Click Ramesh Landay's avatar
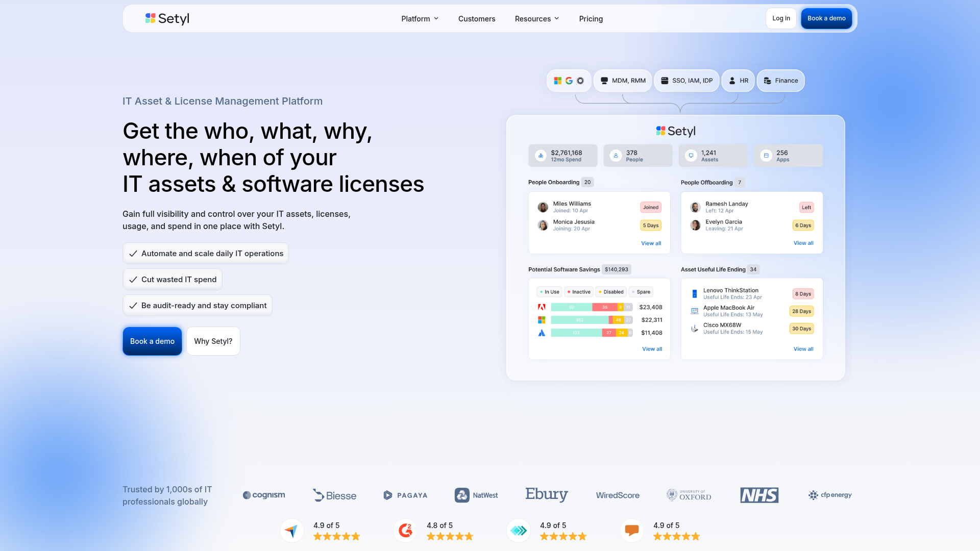 (695, 207)
